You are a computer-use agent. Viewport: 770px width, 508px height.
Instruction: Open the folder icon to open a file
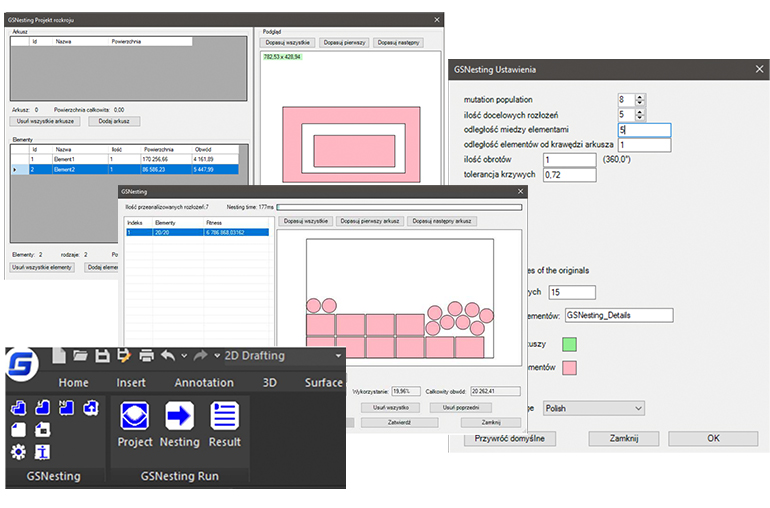[80, 355]
